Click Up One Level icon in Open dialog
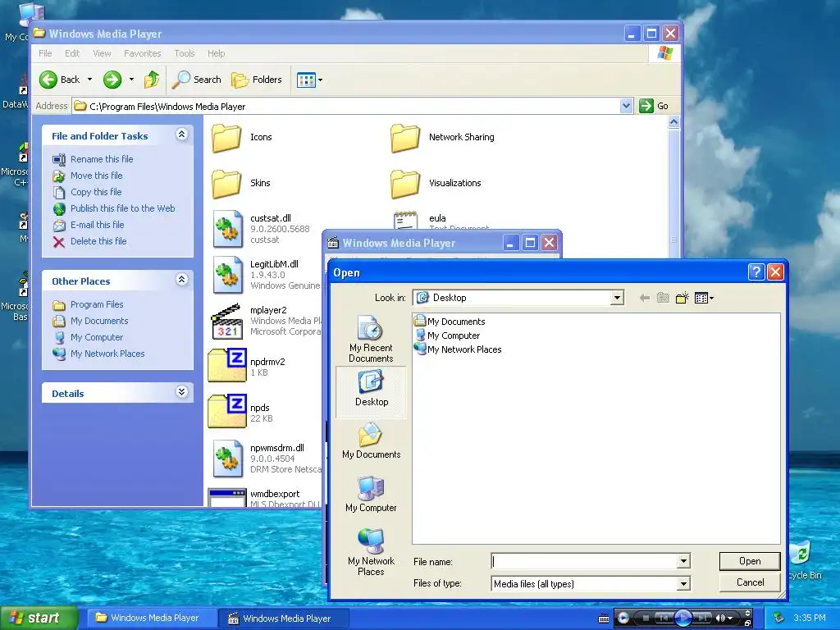 [x=663, y=298]
